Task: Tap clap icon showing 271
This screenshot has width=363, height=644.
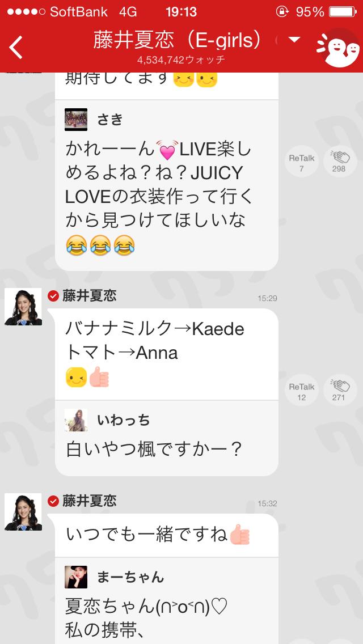Action: point(339,391)
